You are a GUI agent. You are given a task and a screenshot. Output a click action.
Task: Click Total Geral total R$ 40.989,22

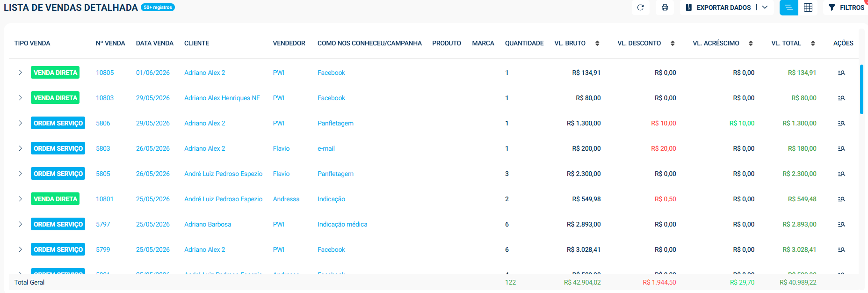click(x=798, y=282)
